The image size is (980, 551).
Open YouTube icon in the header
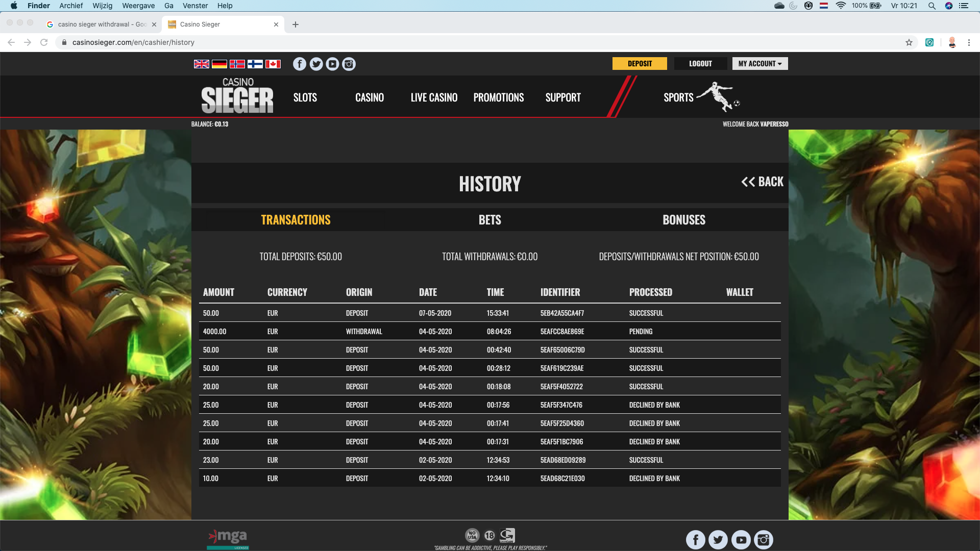coord(333,64)
